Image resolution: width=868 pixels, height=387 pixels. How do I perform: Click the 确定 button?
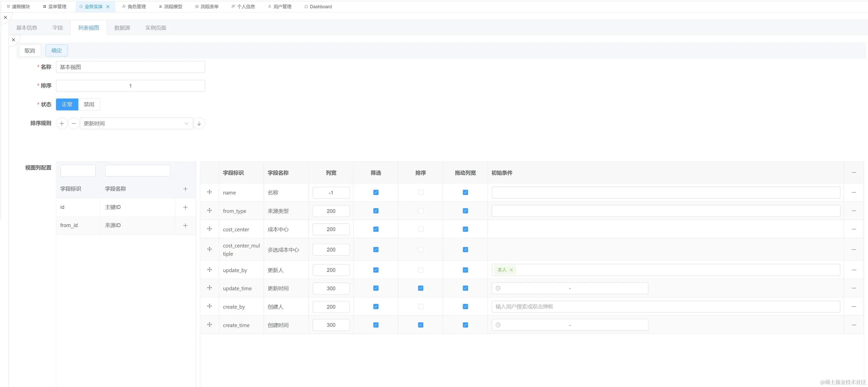click(x=57, y=51)
